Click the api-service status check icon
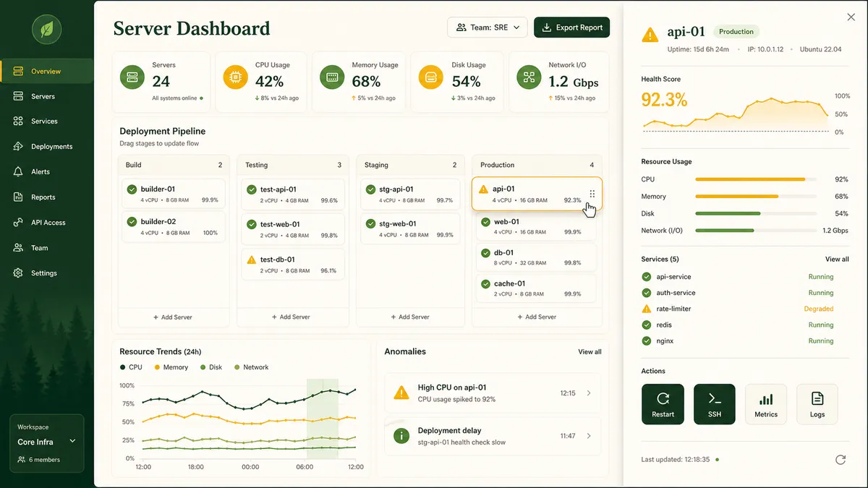The height and width of the screenshot is (488, 868). tap(647, 277)
